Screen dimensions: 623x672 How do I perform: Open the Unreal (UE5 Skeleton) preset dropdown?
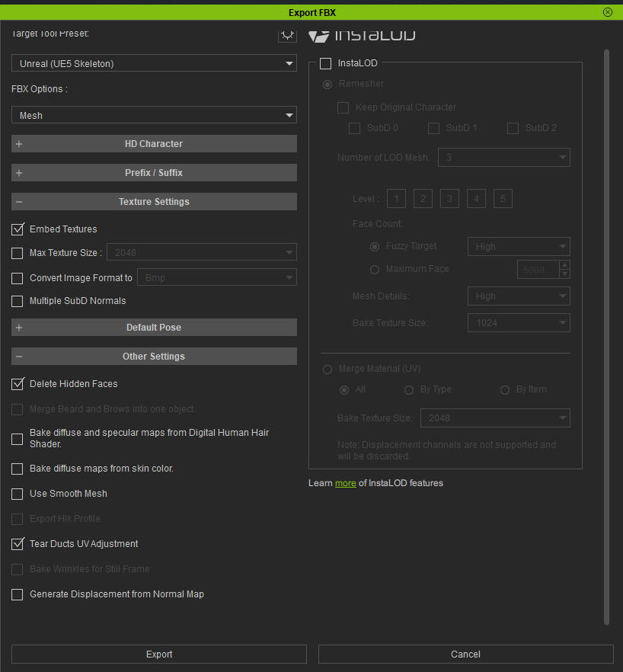154,64
